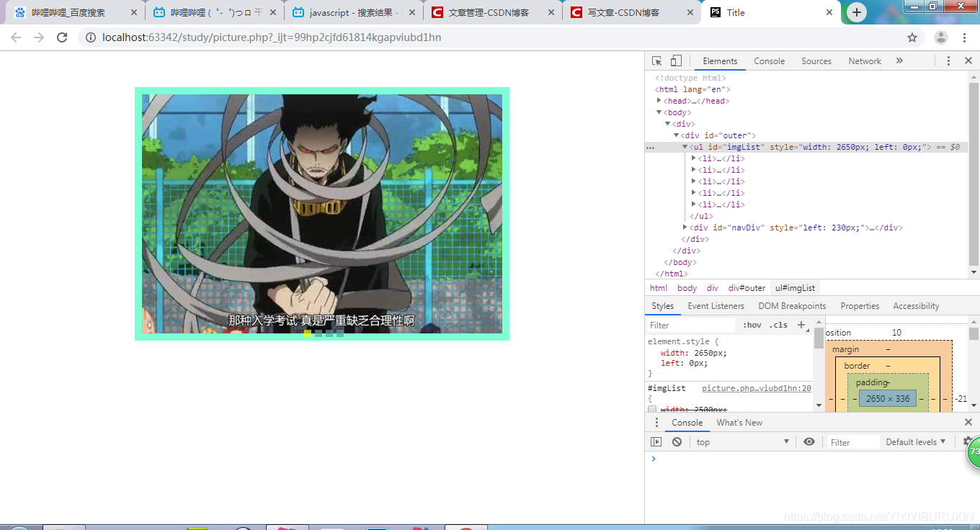Click the 2650 × 336 content box

point(888,399)
